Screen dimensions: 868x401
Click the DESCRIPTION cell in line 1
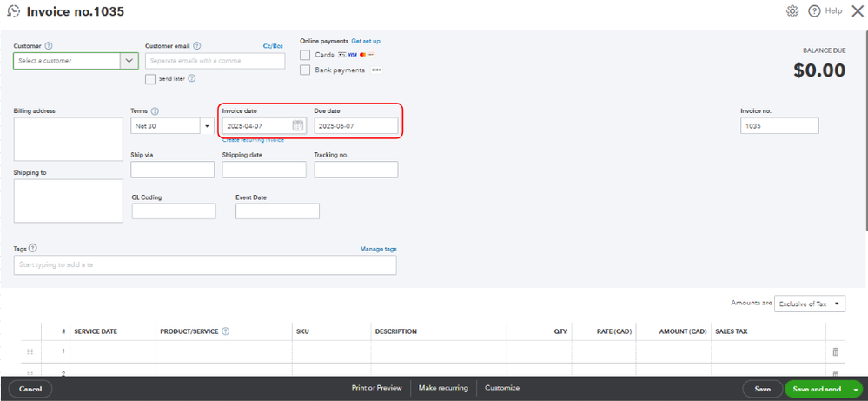[439, 351]
